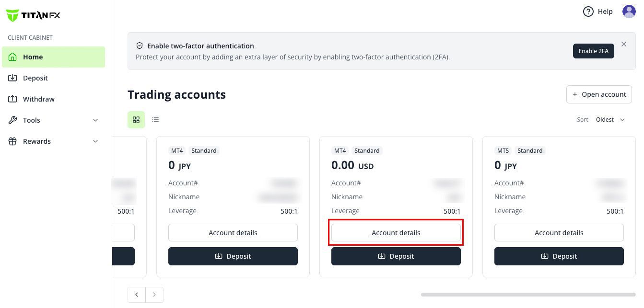Screen dimensions: 644x308
Task: Click the Open account button
Action: [x=599, y=94]
